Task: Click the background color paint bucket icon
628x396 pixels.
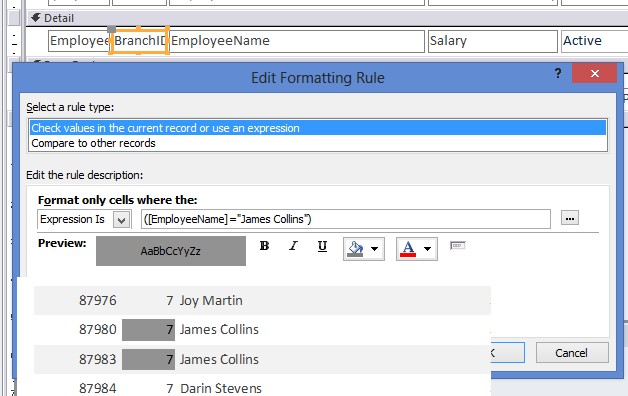Action: 356,249
